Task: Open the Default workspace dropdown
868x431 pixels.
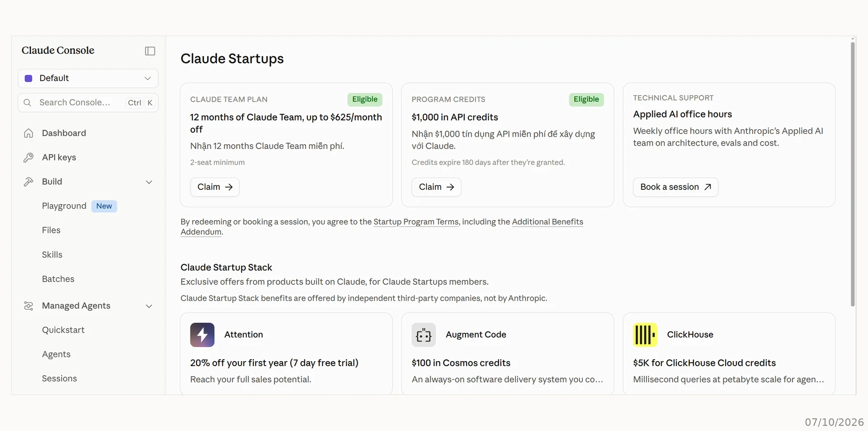Action: point(88,78)
